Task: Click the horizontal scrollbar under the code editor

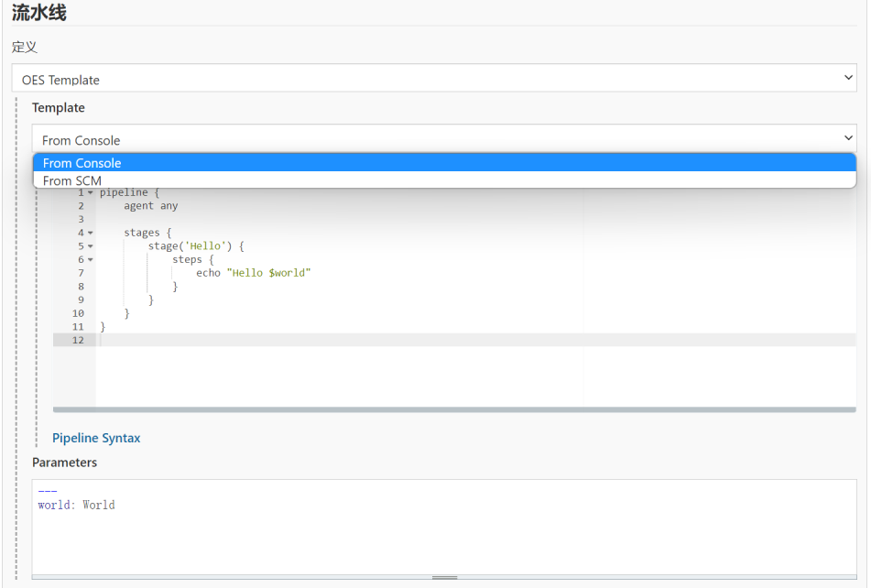Action: tap(454, 409)
